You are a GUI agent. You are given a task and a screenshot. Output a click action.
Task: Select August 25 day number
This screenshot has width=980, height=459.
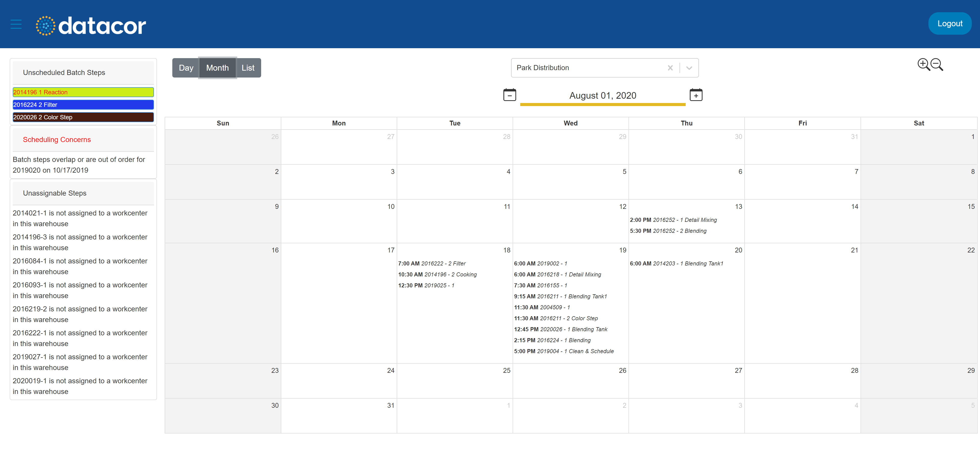click(x=507, y=371)
